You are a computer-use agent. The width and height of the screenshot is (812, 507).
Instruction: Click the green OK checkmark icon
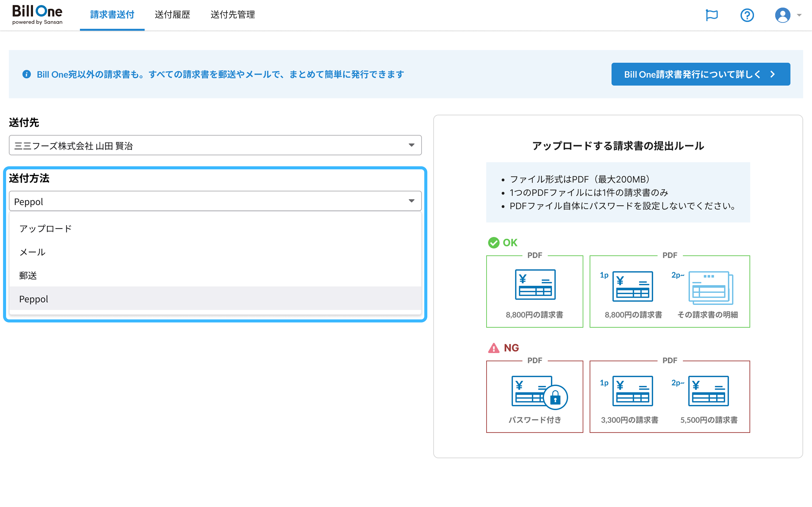[494, 242]
